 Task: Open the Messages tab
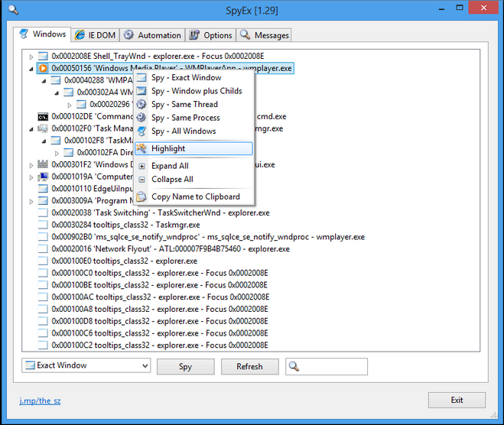(264, 35)
